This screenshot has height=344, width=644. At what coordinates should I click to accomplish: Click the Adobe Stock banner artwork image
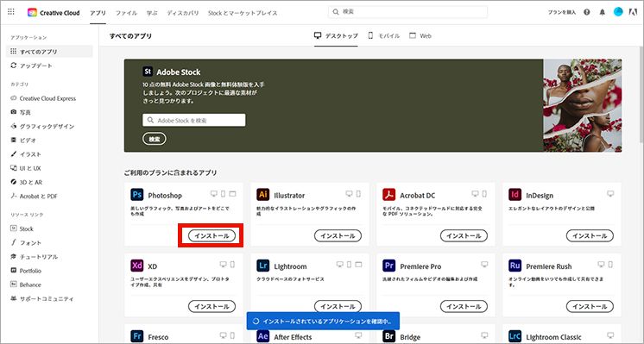(x=583, y=105)
